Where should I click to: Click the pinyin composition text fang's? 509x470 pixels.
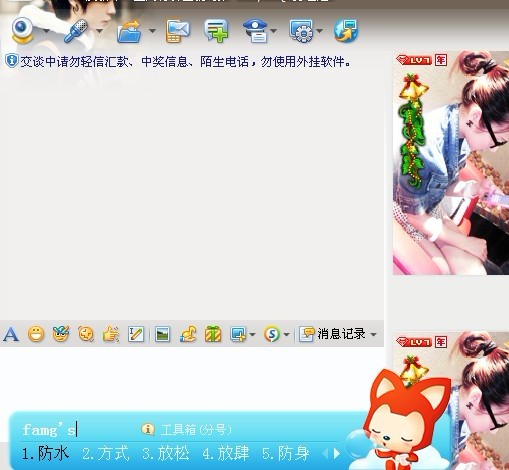tap(49, 430)
